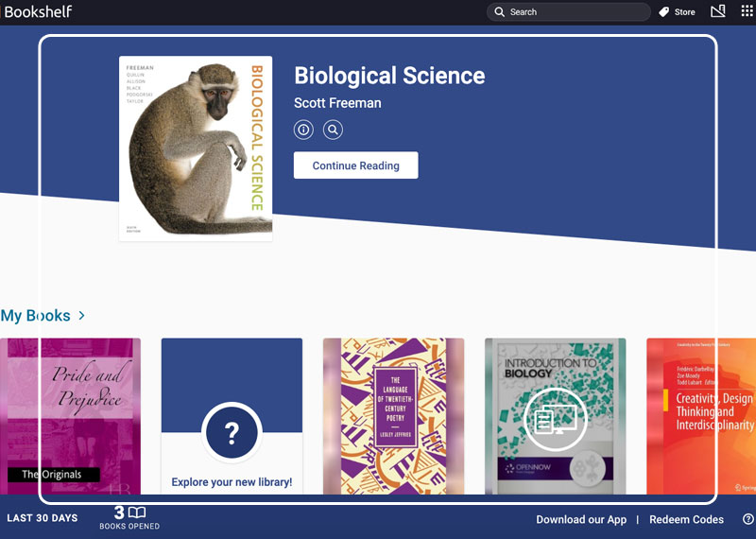The height and width of the screenshot is (539, 756).
Task: Click the question mark circle on library card
Action: (232, 433)
